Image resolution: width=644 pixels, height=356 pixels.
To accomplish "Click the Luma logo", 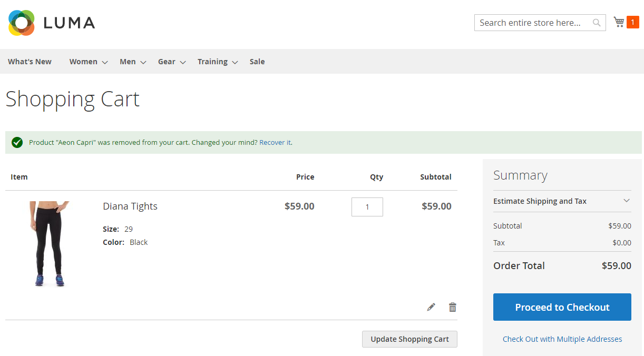I will tap(52, 23).
